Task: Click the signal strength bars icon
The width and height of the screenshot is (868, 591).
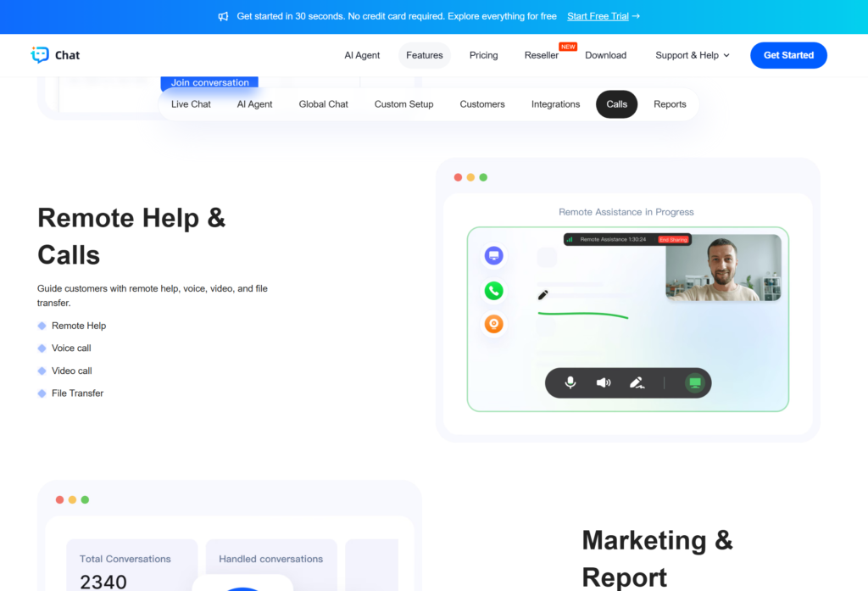Action: point(570,240)
